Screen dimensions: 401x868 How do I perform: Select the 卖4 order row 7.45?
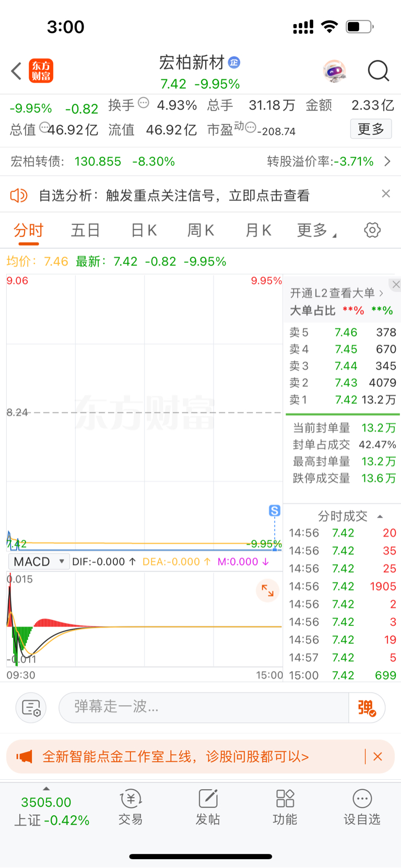343,349
